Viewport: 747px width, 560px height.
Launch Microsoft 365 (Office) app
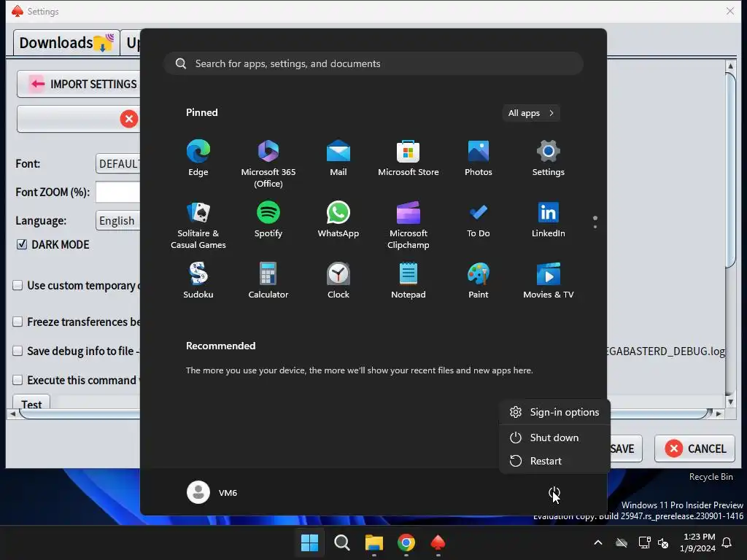[x=268, y=164]
